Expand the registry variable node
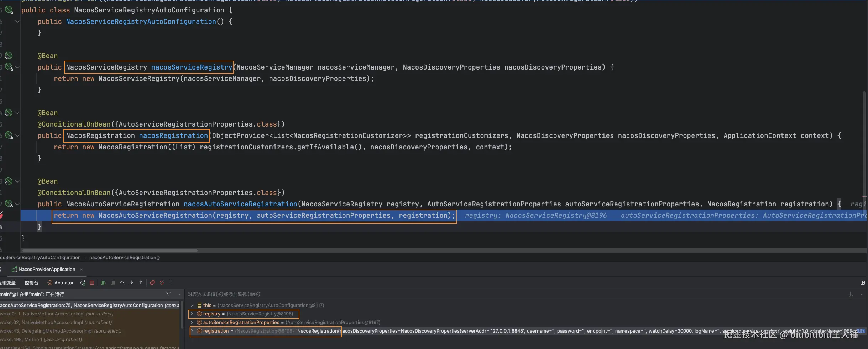 (192, 314)
